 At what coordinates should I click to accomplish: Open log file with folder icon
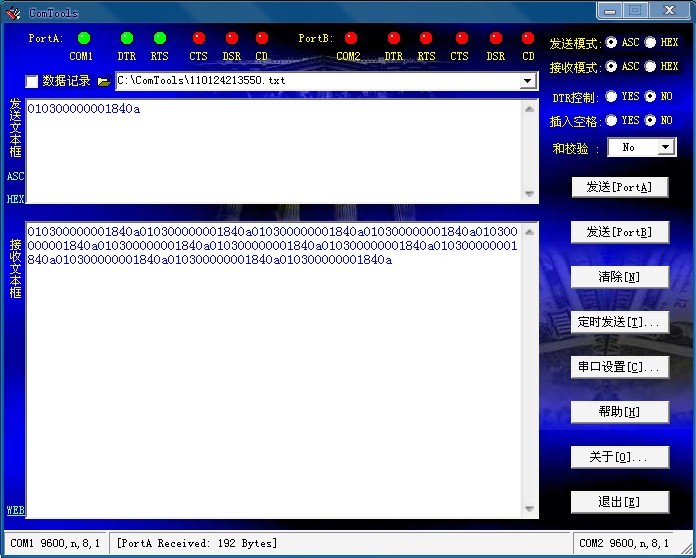point(104,81)
